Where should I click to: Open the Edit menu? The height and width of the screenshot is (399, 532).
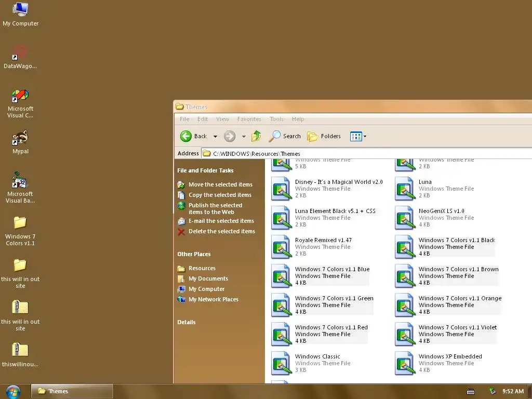coord(203,119)
